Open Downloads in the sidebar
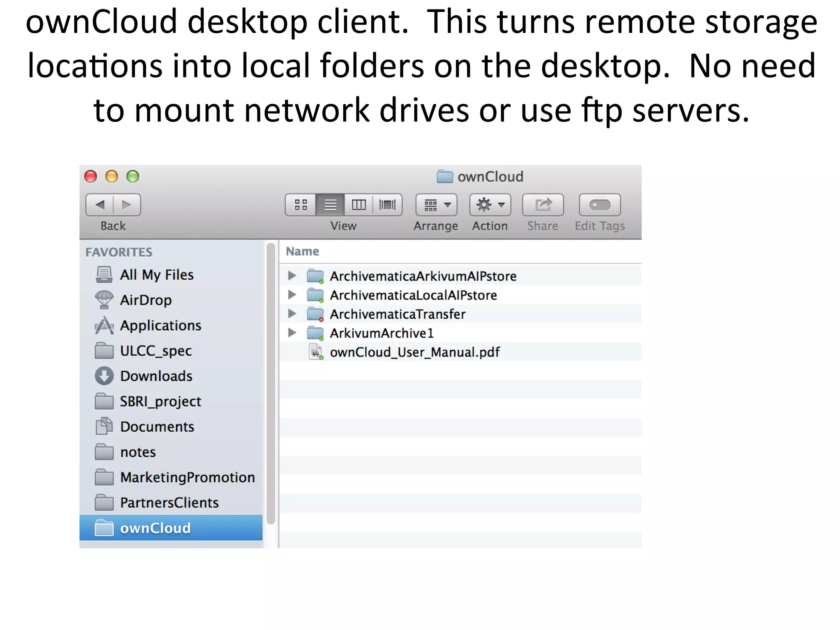 (x=171, y=376)
